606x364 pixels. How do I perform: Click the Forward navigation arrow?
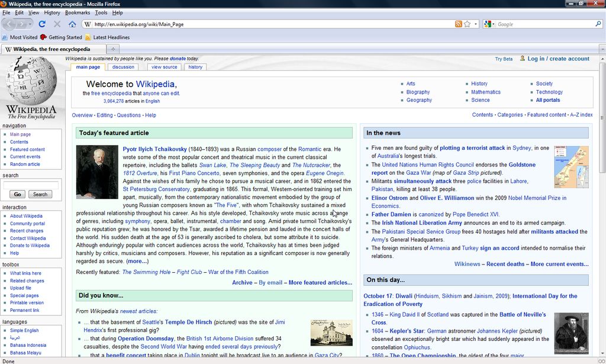(x=21, y=24)
